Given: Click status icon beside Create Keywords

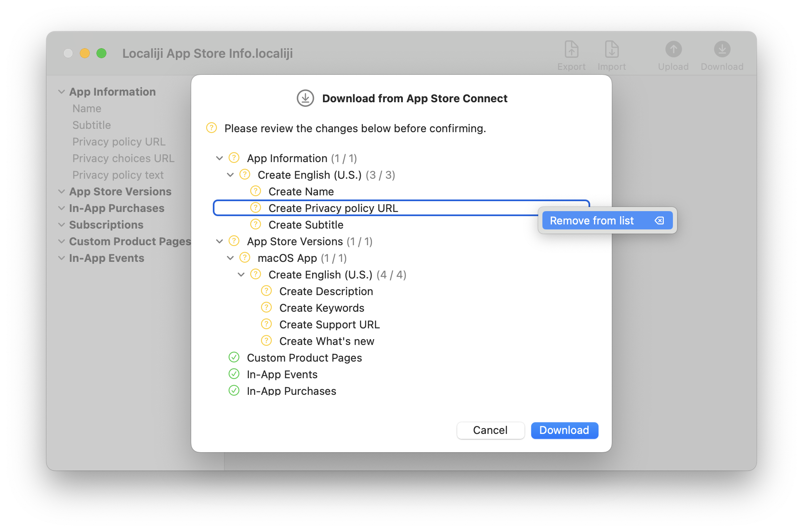Looking at the screenshot, I should point(266,308).
